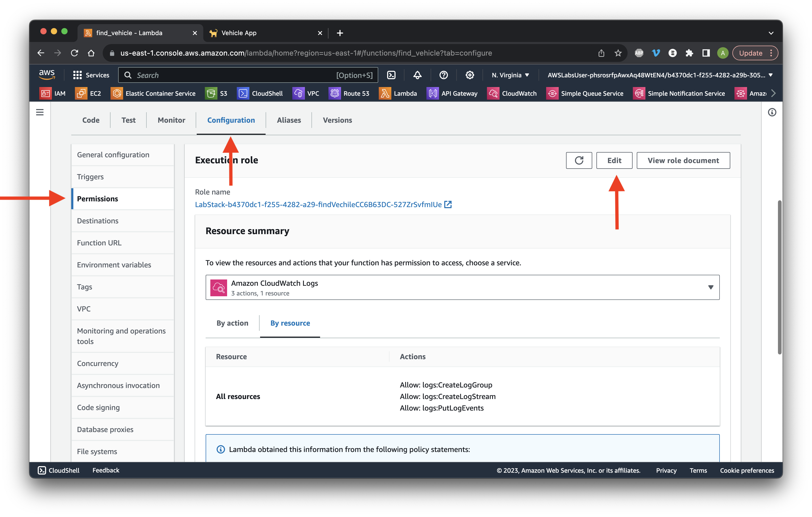Bookmark this page with the star

coord(618,53)
